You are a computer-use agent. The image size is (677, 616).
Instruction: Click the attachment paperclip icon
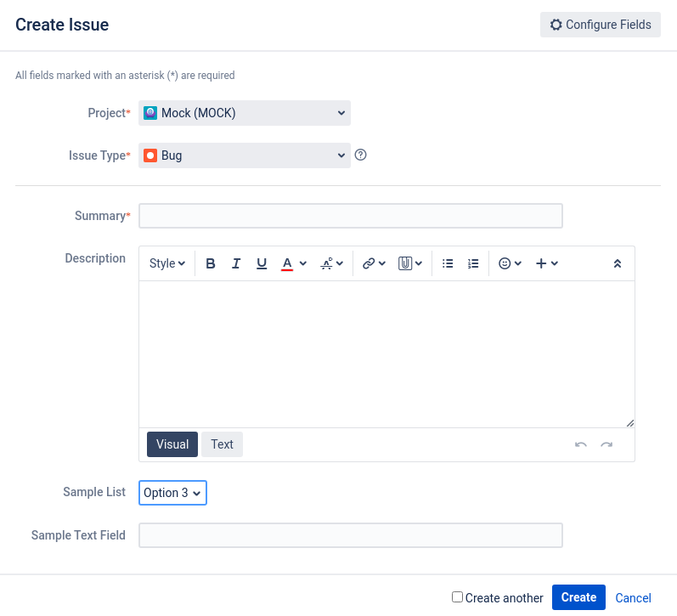[405, 263]
